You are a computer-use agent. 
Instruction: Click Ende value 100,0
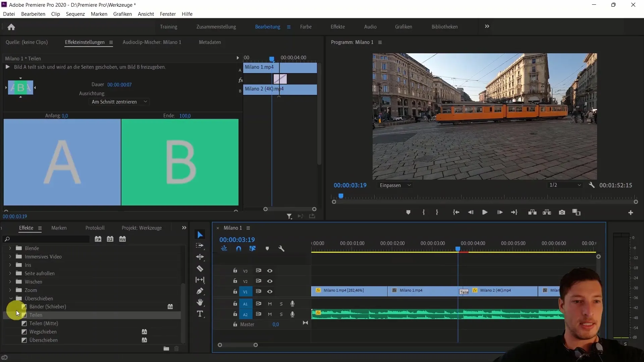click(185, 116)
